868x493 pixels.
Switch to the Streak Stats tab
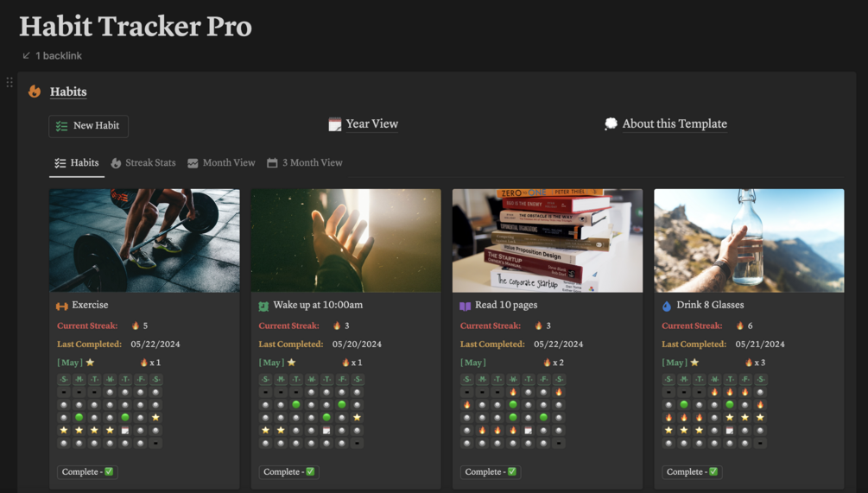[143, 163]
